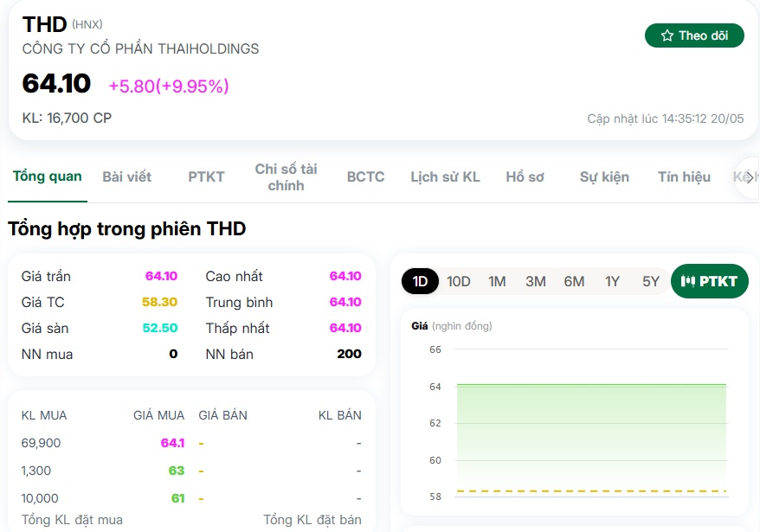Select the 3M chart range

[x=536, y=281]
